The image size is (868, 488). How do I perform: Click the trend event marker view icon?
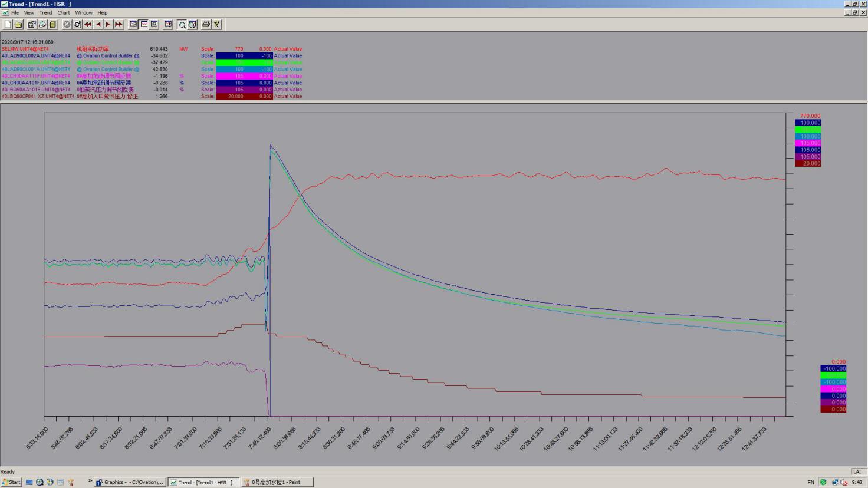point(168,24)
